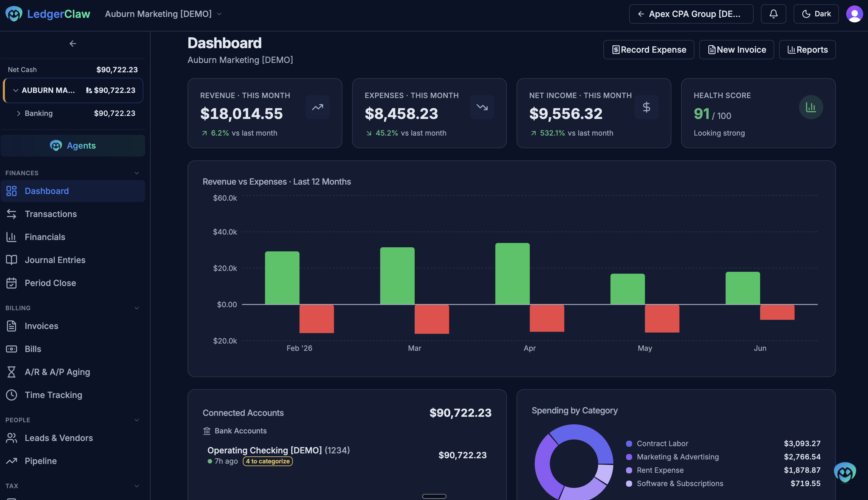Collapse the FINANCES section
The height and width of the screenshot is (500, 868).
pos(136,173)
